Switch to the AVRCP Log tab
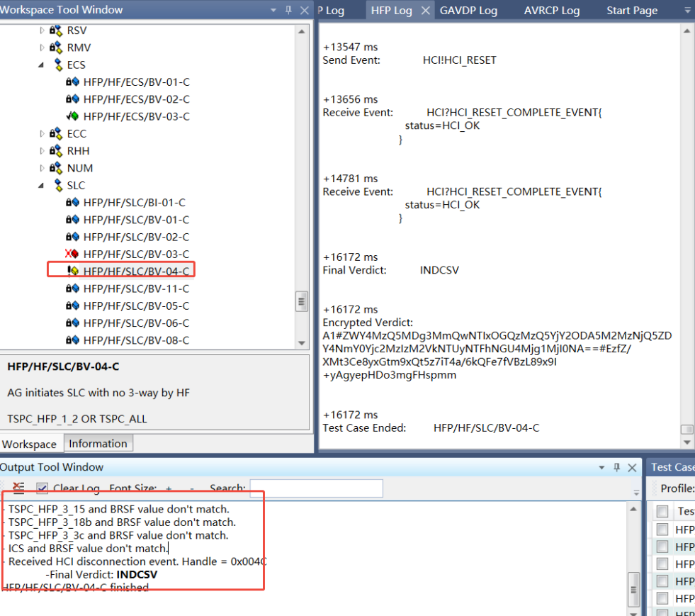This screenshot has width=695, height=616. point(552,11)
